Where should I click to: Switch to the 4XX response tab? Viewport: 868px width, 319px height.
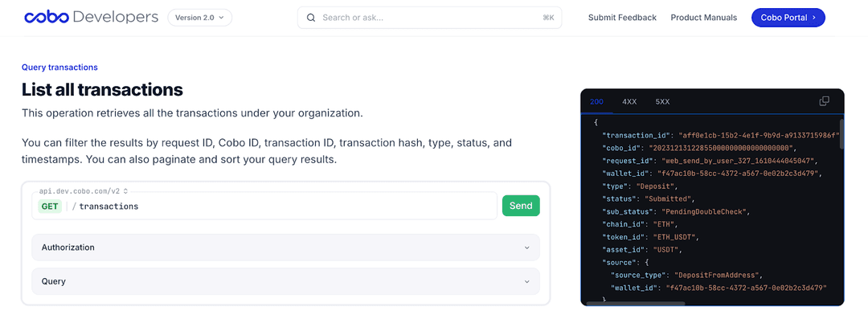point(629,102)
